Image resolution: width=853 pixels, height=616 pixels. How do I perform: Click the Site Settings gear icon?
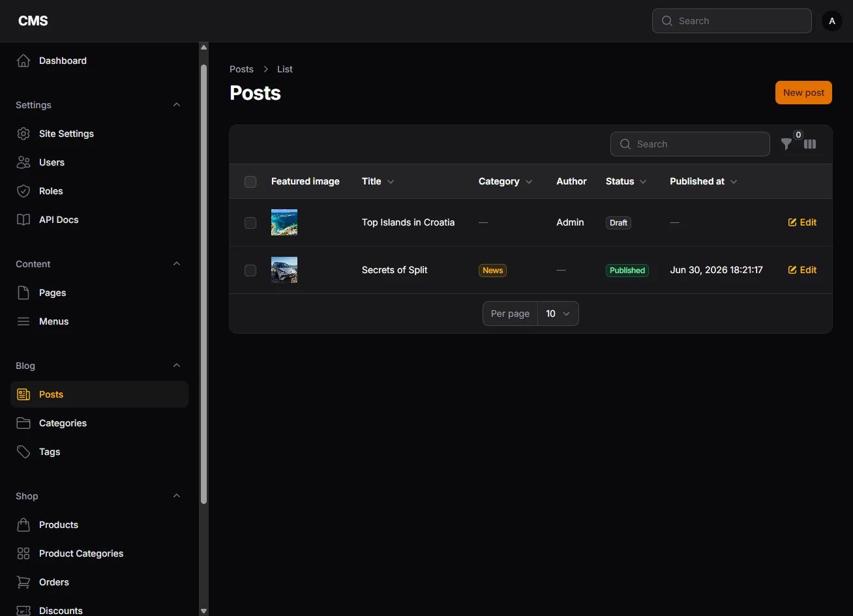(23, 134)
